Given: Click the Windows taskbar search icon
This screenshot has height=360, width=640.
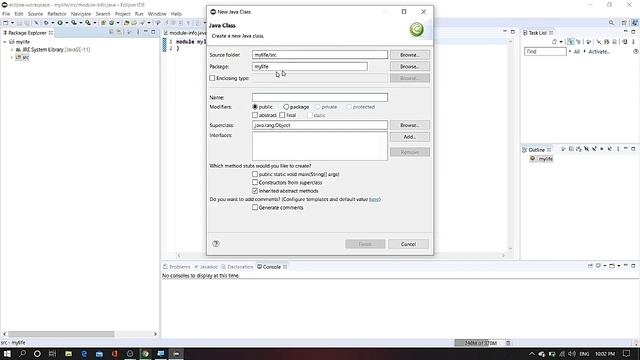Looking at the screenshot, I should coord(22,353).
